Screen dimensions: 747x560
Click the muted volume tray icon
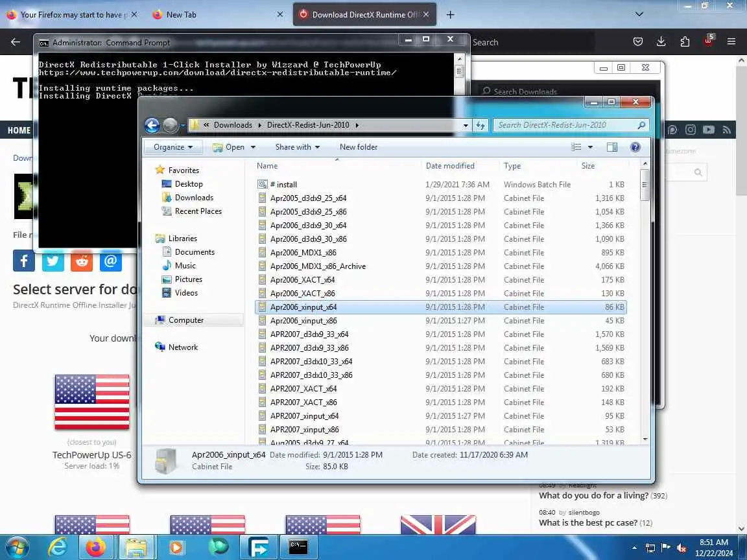point(682,548)
